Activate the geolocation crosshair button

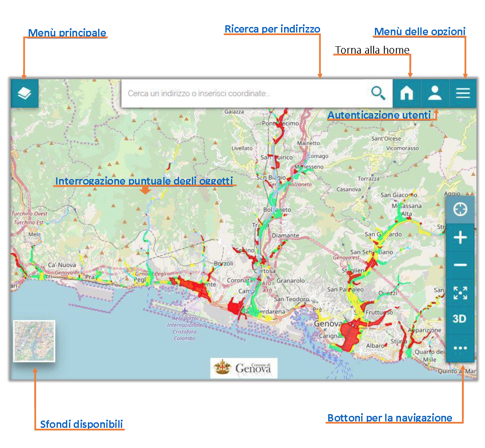click(x=460, y=209)
